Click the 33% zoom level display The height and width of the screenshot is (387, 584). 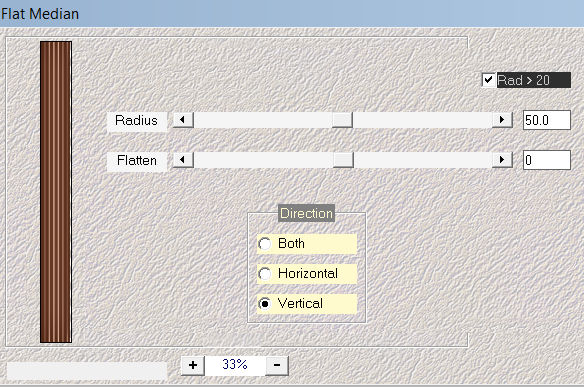pos(235,365)
